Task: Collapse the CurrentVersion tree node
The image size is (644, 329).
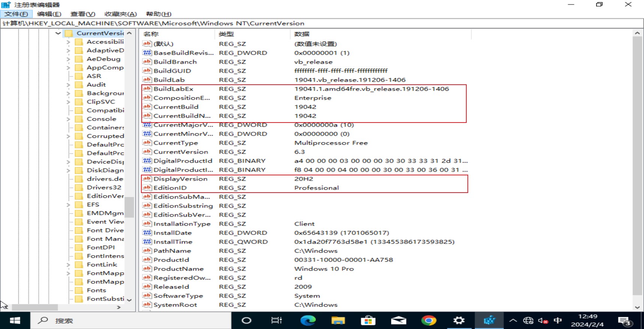Action: 58,33
